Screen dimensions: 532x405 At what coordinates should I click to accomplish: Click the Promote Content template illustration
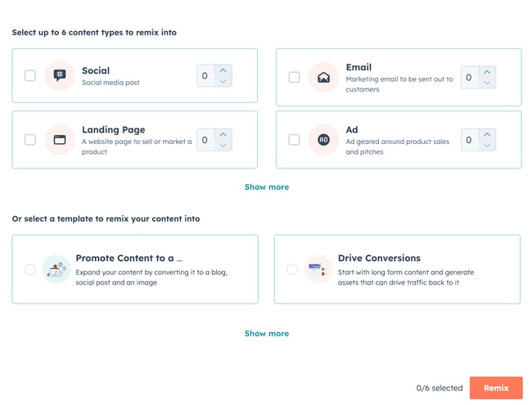pyautogui.click(x=56, y=269)
